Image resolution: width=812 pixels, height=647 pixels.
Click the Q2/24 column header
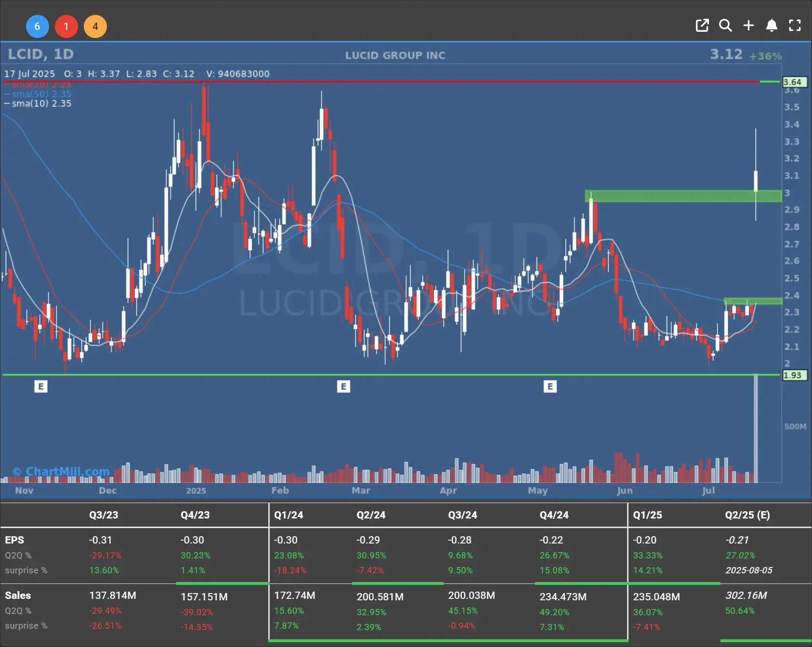pos(371,515)
